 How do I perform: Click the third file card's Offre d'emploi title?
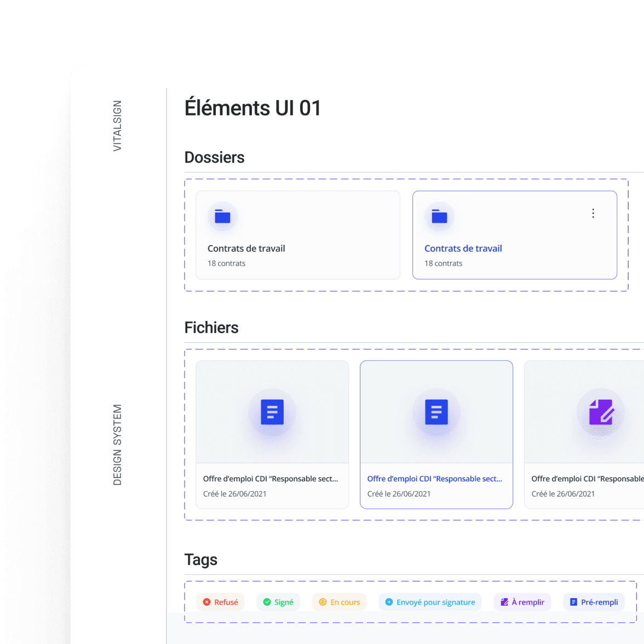(587, 479)
